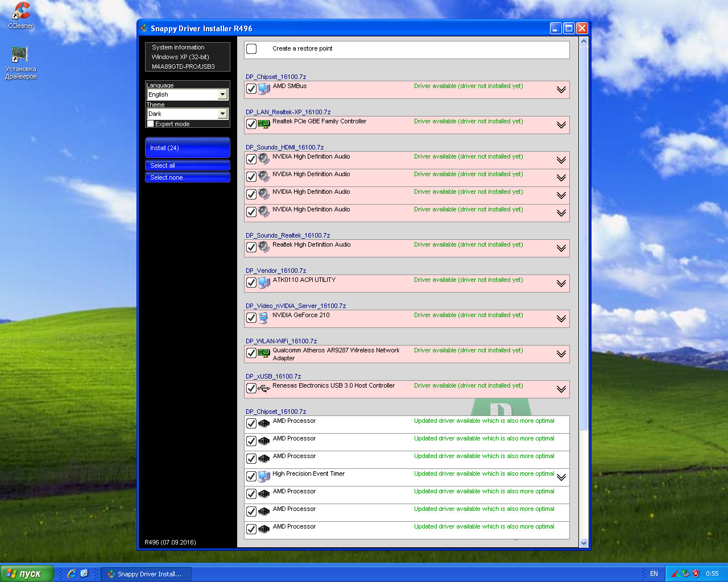Click the DP_LAN_Realtek-XP_16100.7z pack link
Image resolution: width=728 pixels, height=582 pixels.
coord(288,112)
